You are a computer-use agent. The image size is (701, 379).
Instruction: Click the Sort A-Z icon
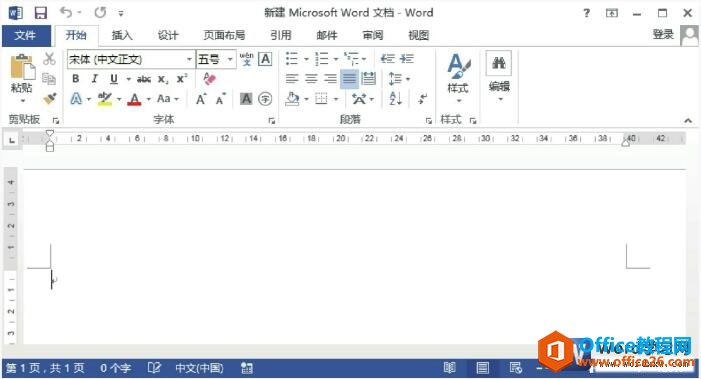tap(395, 99)
